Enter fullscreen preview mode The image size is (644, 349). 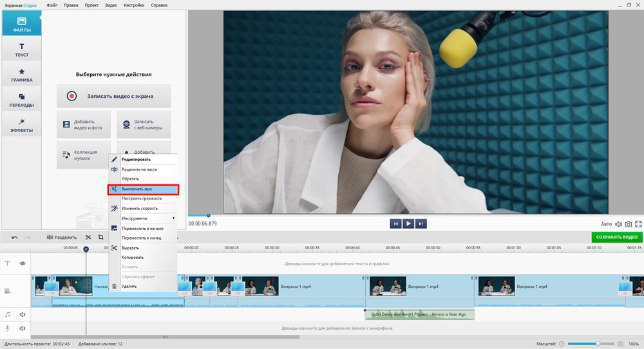(x=638, y=224)
